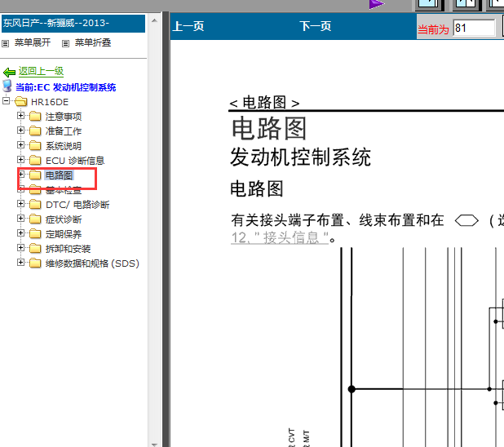Click the 定期保养 folder icon

[35, 234]
